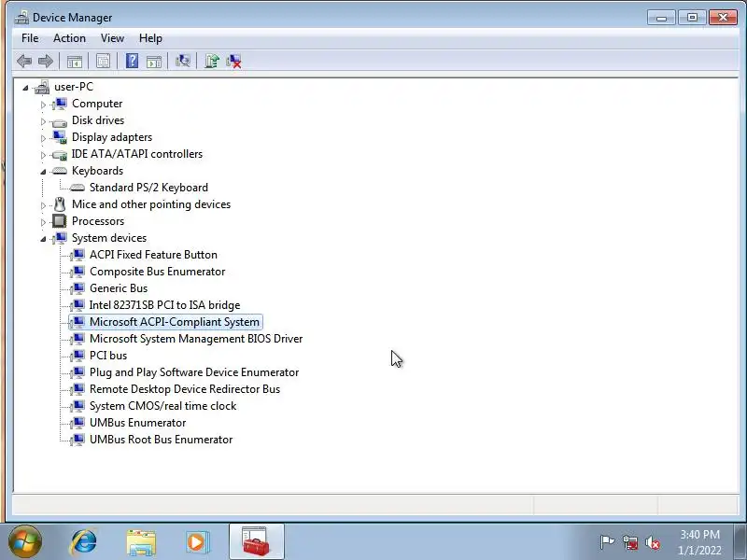Click the Computer category icon
The image size is (747, 560).
(60, 104)
